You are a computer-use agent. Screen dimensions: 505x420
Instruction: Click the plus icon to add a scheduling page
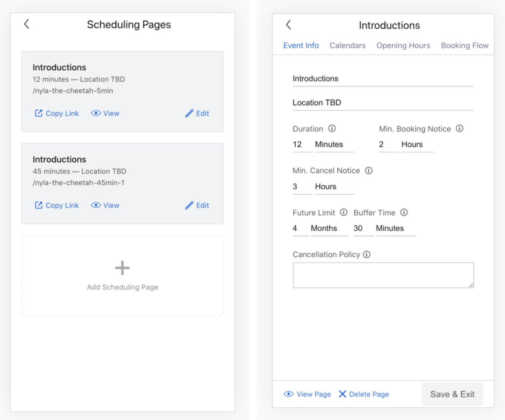tap(122, 267)
